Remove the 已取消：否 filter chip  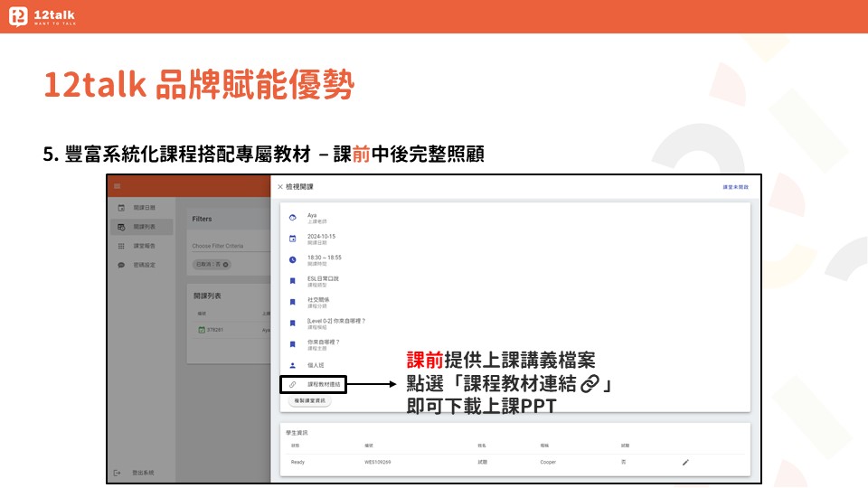pos(225,265)
